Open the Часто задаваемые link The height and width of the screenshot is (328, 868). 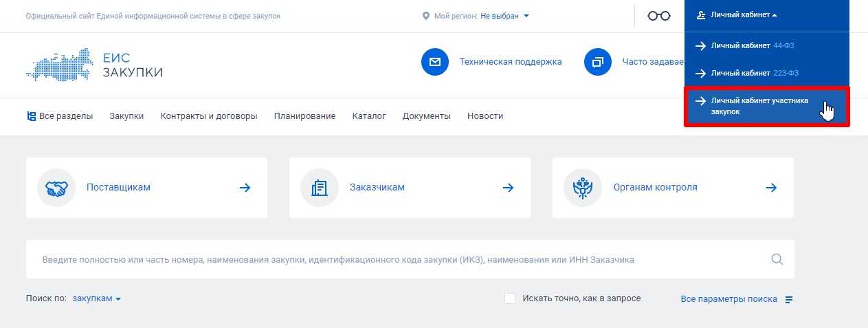[x=653, y=62]
